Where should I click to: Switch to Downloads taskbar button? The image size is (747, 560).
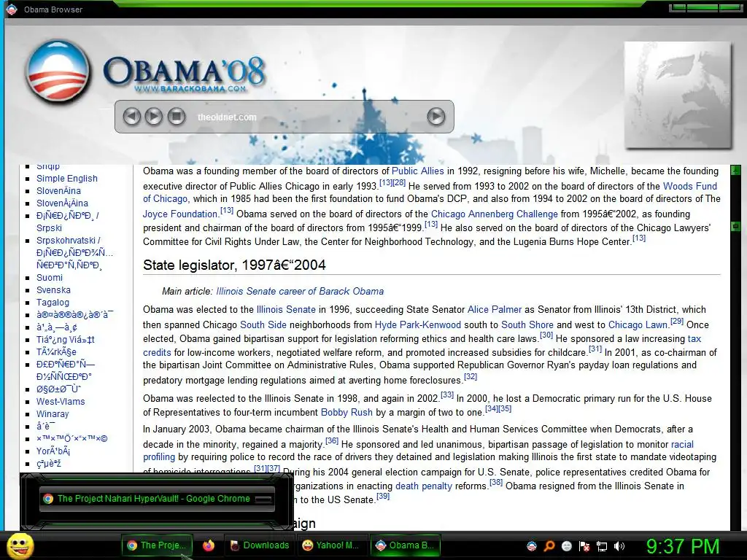(260, 545)
